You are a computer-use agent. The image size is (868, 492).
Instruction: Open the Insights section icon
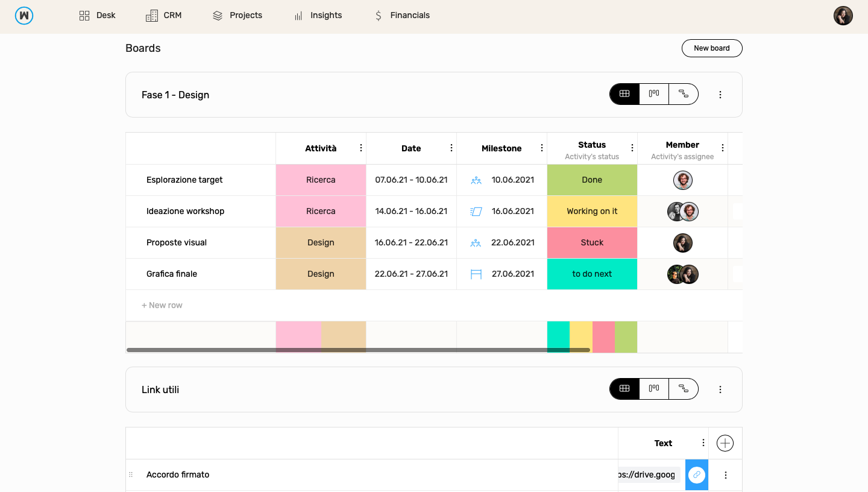[x=298, y=15]
